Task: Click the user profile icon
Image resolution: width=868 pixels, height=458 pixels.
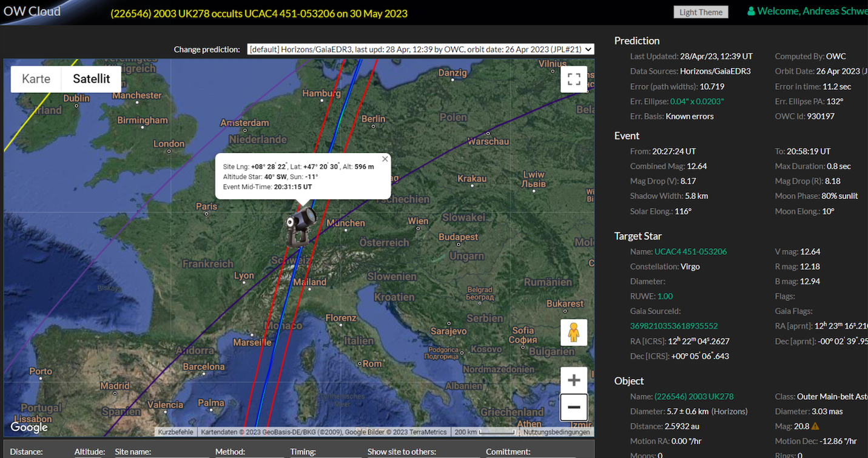Action: 751,12
